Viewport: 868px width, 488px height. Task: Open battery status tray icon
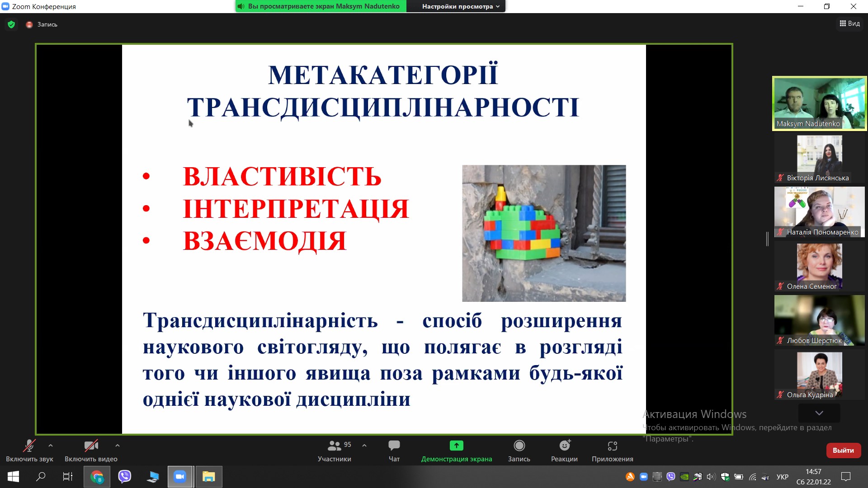tap(739, 477)
